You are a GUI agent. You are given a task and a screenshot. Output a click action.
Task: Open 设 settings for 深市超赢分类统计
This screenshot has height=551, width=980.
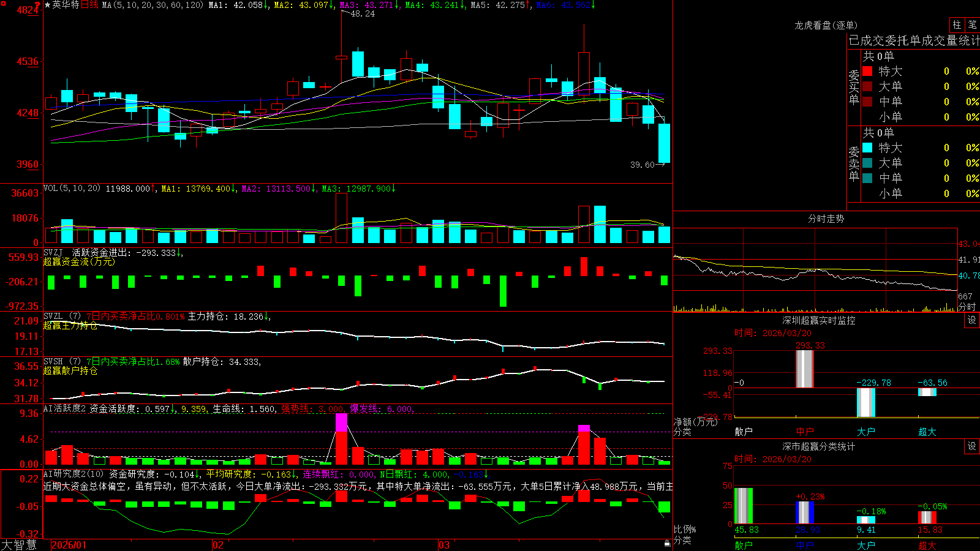pos(972,446)
